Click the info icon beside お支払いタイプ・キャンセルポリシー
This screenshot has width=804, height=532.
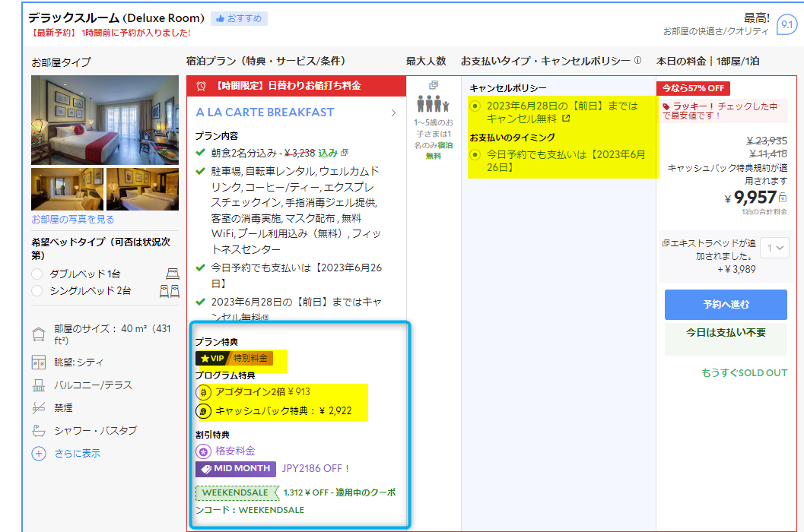tap(637, 61)
